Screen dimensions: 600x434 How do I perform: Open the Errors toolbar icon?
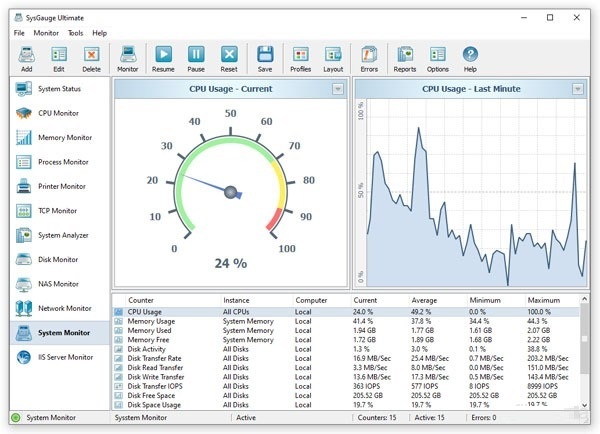[369, 55]
